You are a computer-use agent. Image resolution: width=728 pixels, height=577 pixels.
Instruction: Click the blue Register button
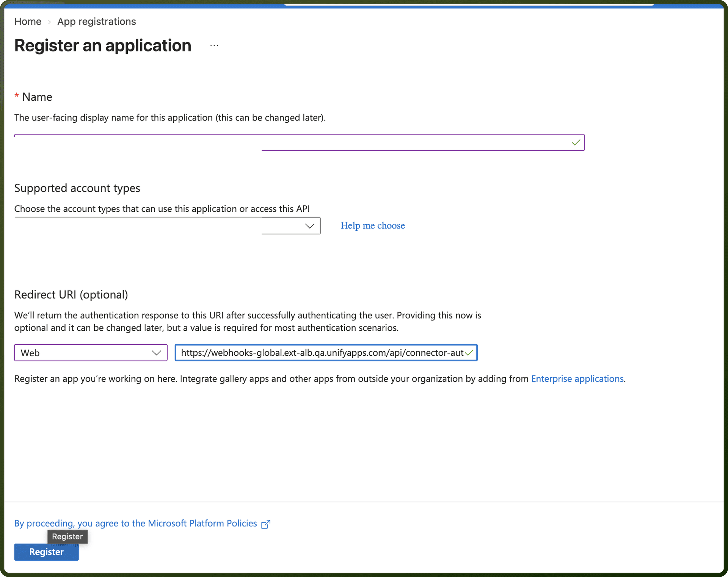(46, 552)
